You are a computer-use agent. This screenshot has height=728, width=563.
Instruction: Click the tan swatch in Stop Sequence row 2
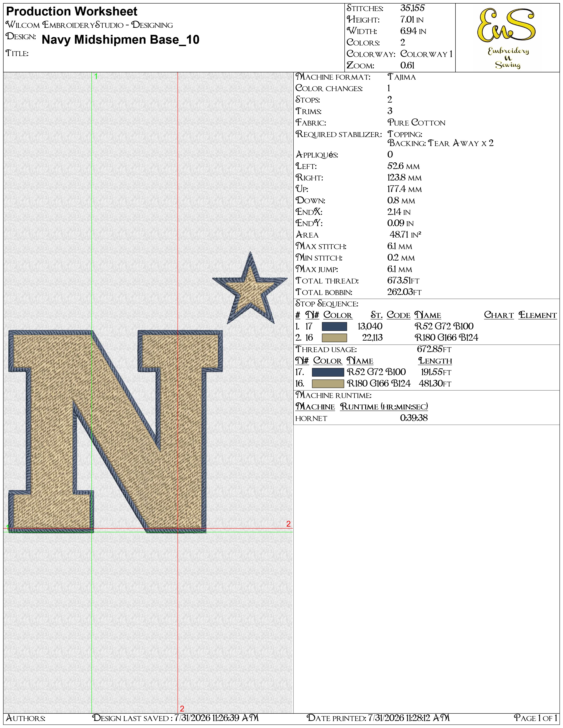tap(334, 338)
